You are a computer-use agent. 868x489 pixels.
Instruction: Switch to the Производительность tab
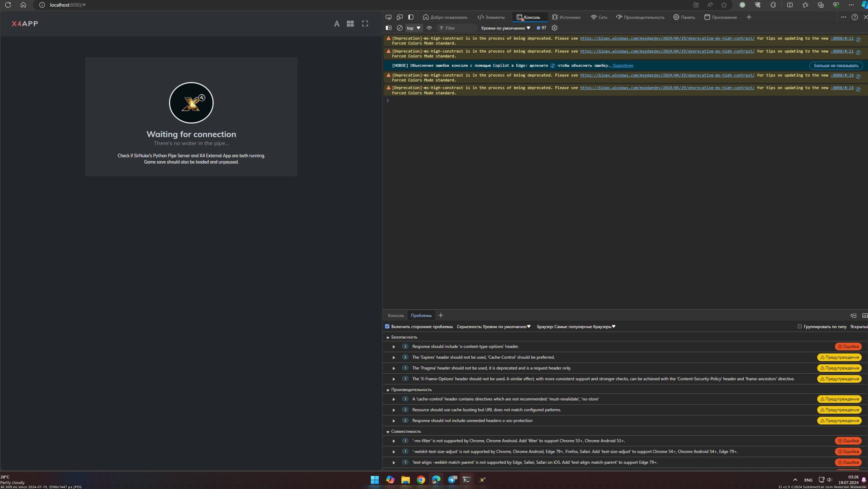[x=640, y=17]
